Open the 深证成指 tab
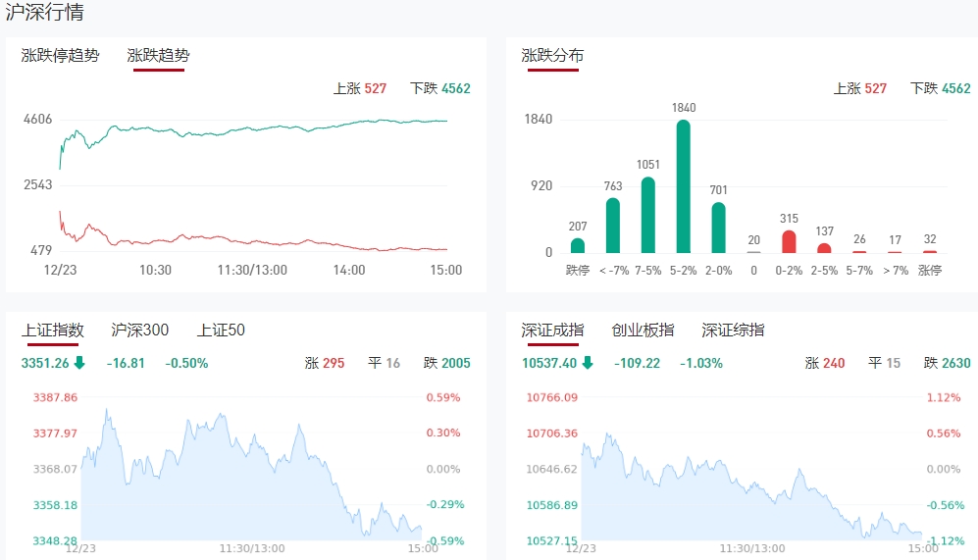Screen dimensions: 978x560 coord(552,330)
